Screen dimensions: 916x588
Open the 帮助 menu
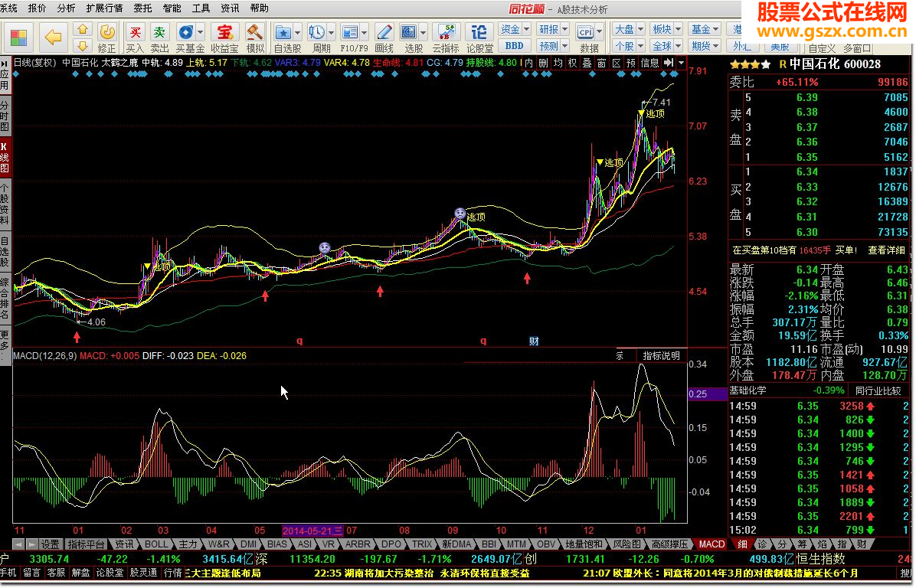[260, 8]
